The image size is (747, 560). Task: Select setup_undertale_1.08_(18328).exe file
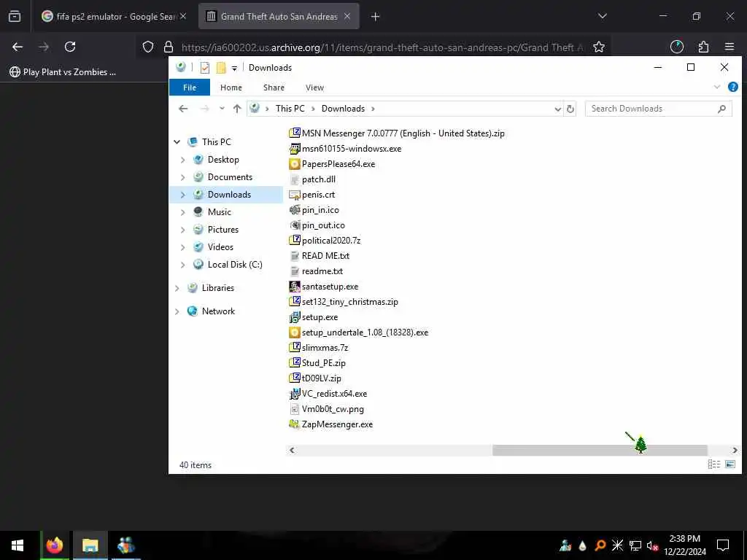click(x=359, y=332)
